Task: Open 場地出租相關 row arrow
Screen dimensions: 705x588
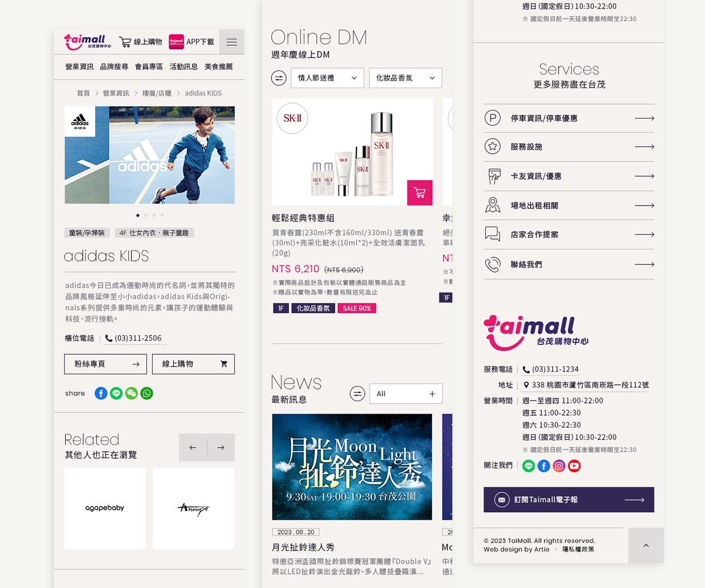Action: click(x=644, y=206)
